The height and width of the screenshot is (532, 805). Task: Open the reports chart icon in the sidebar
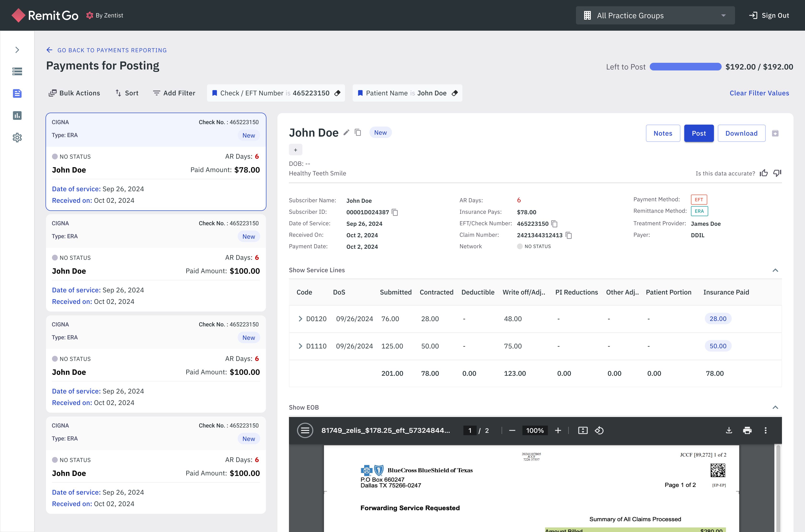(x=17, y=115)
